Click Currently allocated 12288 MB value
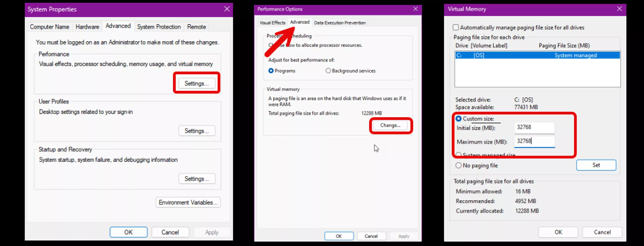644x246 pixels. (x=527, y=211)
